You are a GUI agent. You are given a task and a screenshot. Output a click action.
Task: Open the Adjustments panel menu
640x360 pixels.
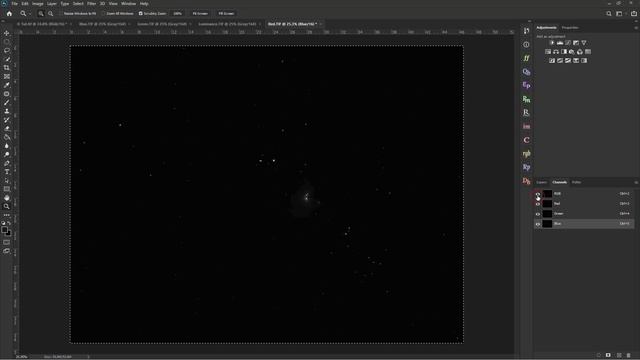tap(636, 28)
